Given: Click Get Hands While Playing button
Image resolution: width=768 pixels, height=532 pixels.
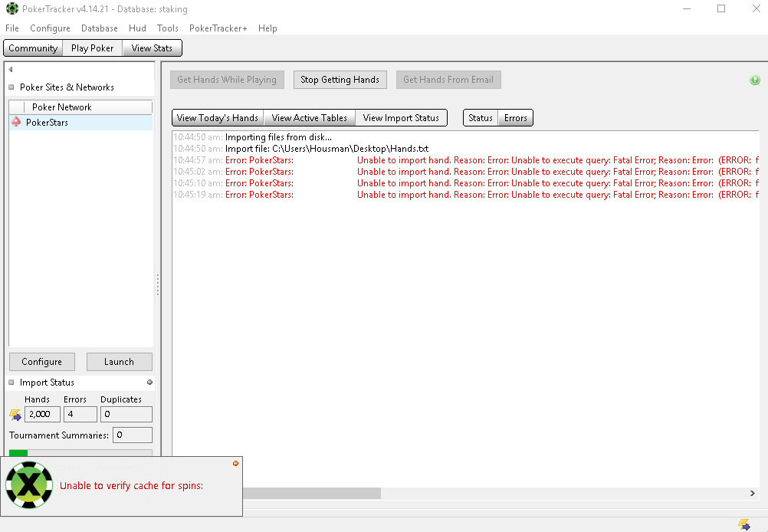Looking at the screenshot, I should coord(228,80).
